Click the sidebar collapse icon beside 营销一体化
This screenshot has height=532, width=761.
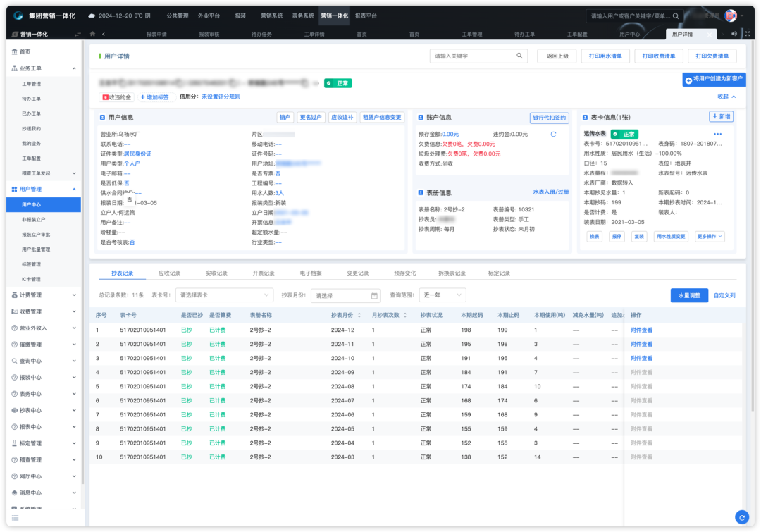click(78, 34)
